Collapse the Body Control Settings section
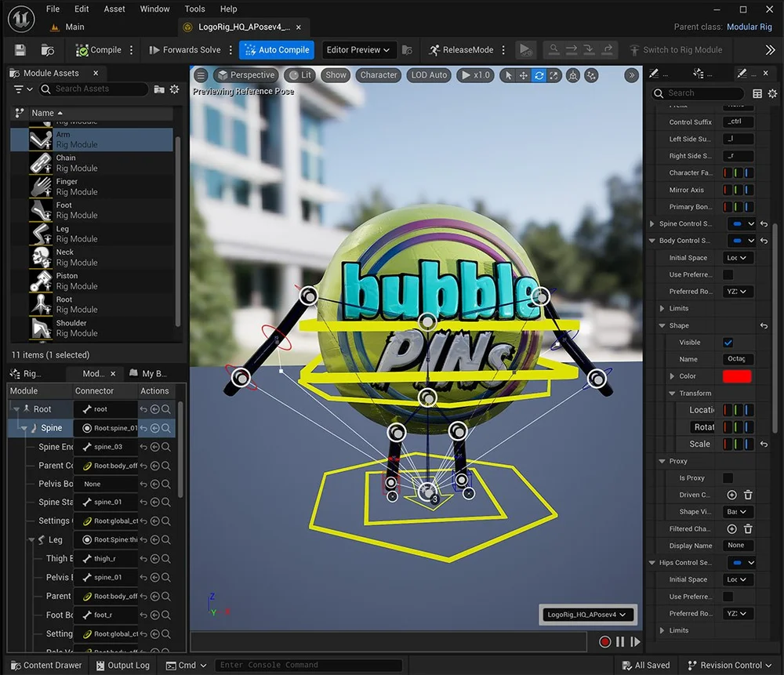The width and height of the screenshot is (784, 675). click(x=652, y=241)
